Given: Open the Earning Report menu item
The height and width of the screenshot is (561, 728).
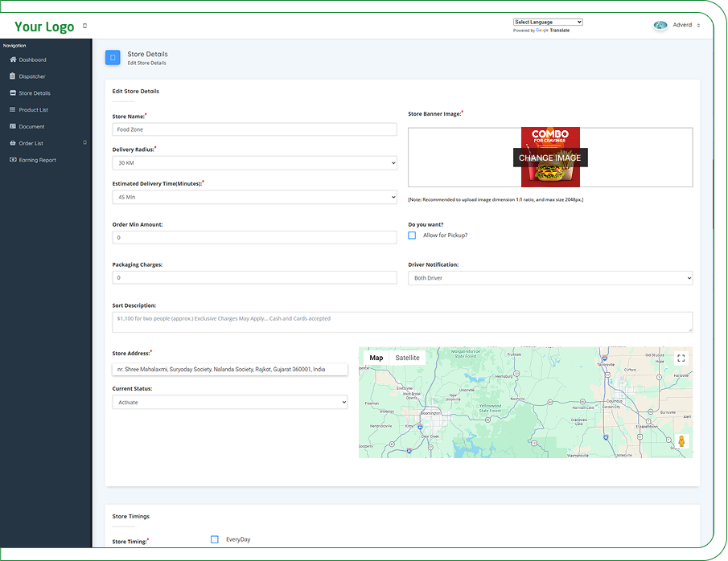Looking at the screenshot, I should (x=38, y=160).
